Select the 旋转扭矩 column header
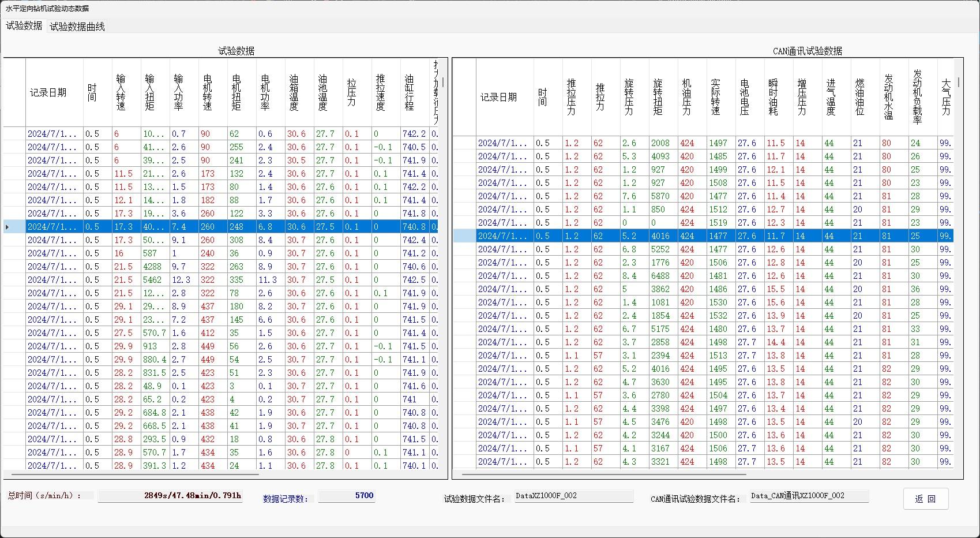980x538 pixels. point(663,97)
